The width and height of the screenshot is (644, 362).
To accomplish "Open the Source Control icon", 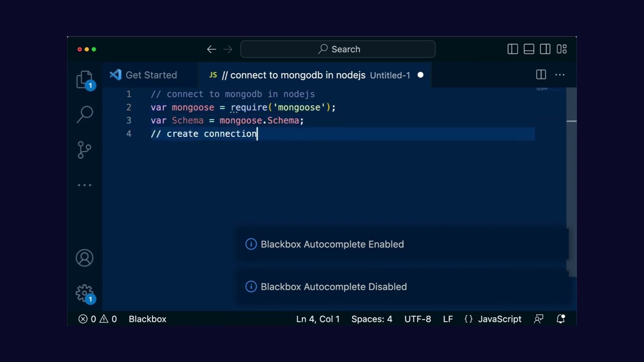I will [x=85, y=149].
